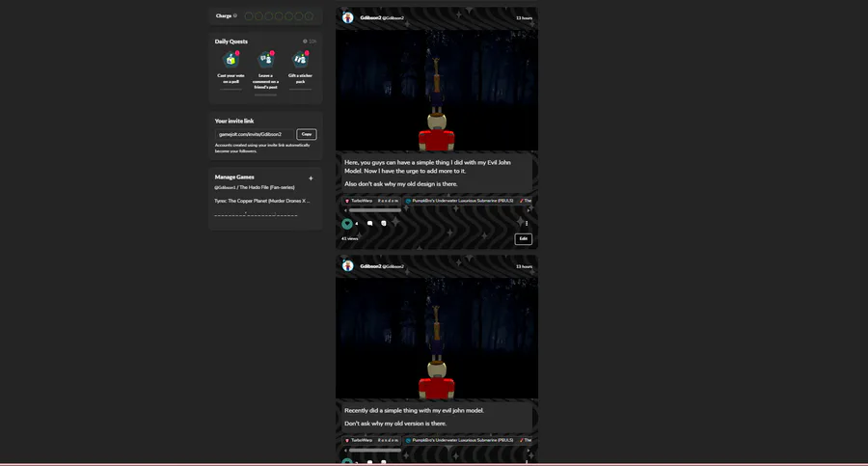Click the avatar on the Evil John Model post
Screen dimensions: 868x466
tap(347, 17)
